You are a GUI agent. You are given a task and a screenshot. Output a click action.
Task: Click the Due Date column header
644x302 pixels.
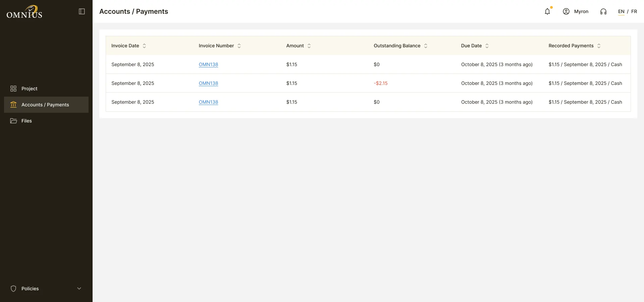[471, 46]
